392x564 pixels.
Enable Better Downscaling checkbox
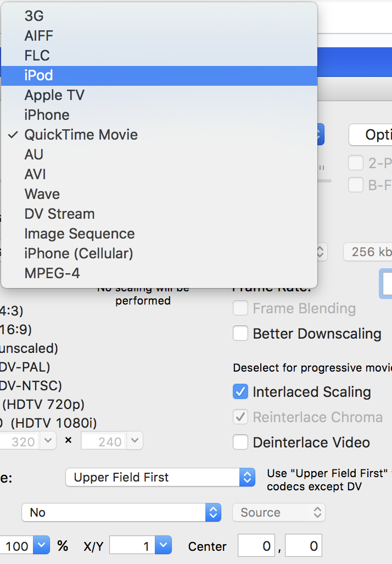[x=240, y=333]
